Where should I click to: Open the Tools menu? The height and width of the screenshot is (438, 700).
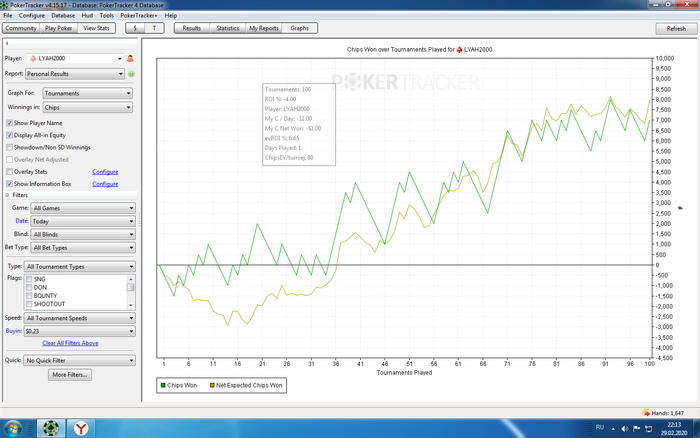pos(107,15)
